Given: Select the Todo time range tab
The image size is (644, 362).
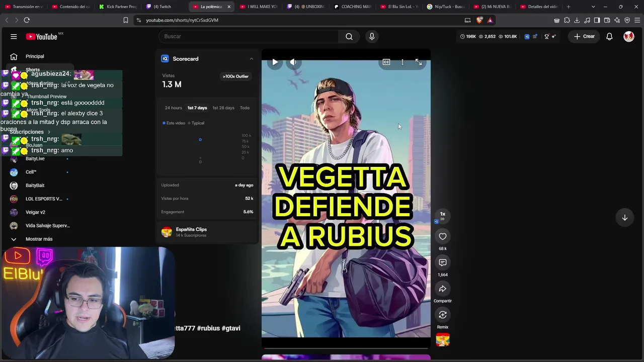Looking at the screenshot, I should [245, 108].
